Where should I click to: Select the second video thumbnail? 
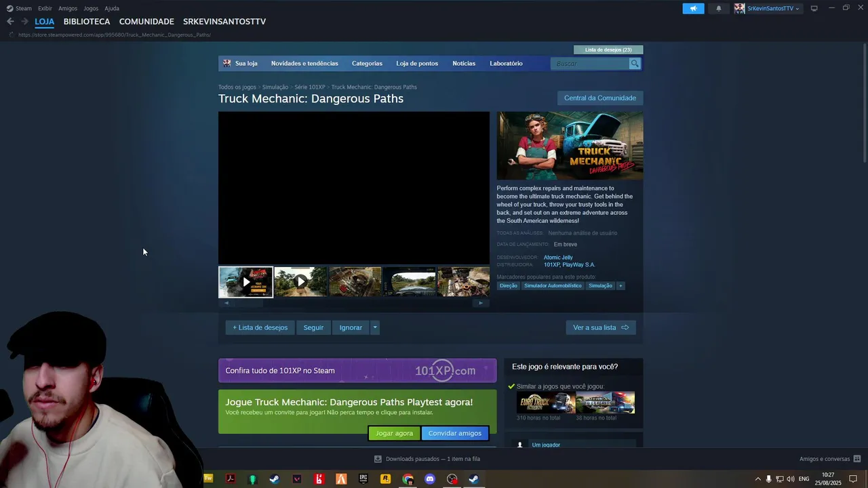tap(300, 282)
